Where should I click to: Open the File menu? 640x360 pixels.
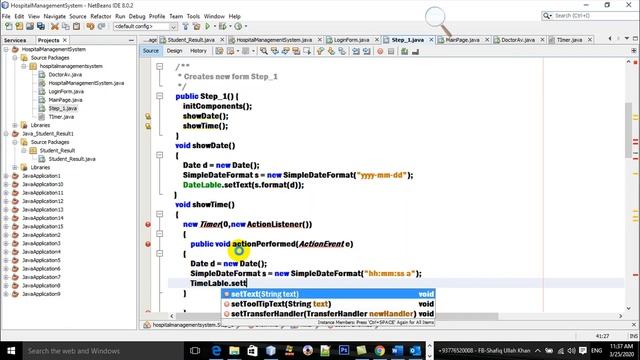pos(6,16)
